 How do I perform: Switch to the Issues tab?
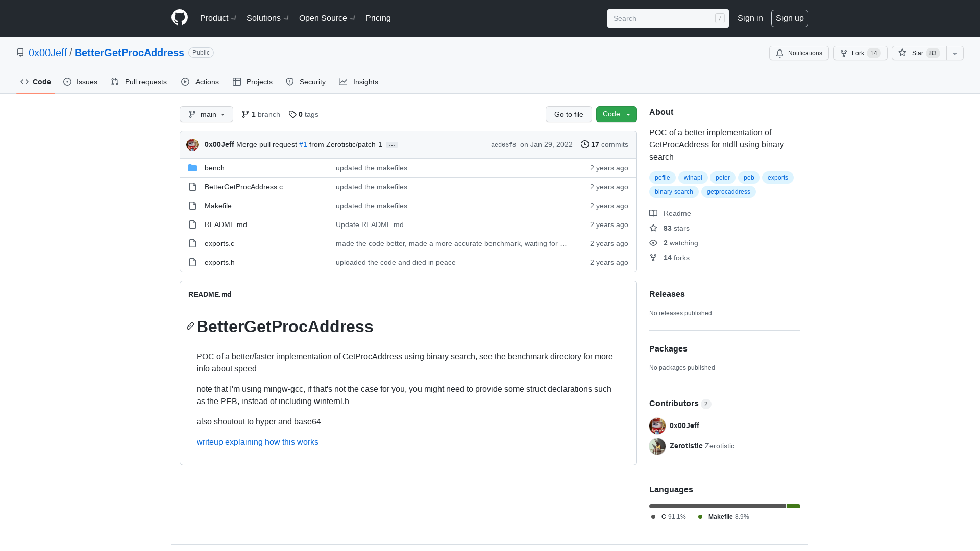81,82
